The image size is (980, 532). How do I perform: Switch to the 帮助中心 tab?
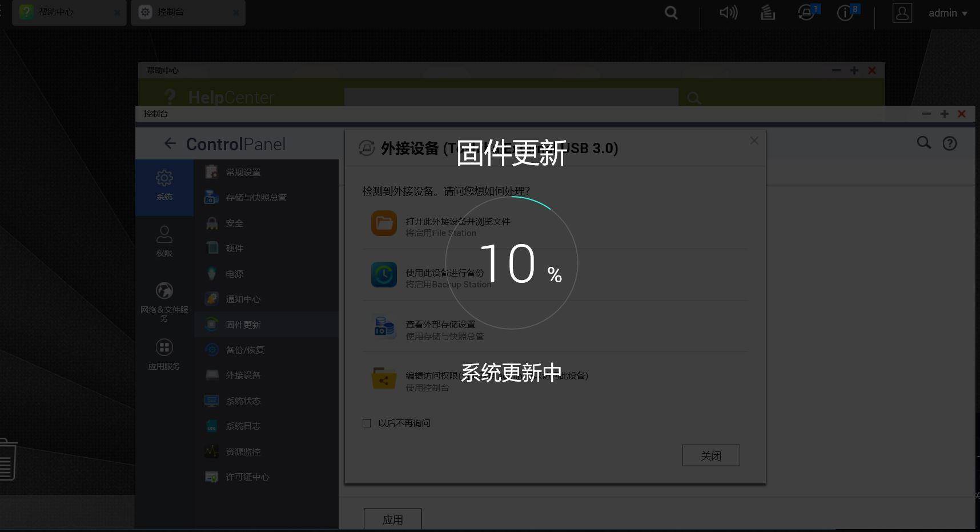(x=63, y=12)
